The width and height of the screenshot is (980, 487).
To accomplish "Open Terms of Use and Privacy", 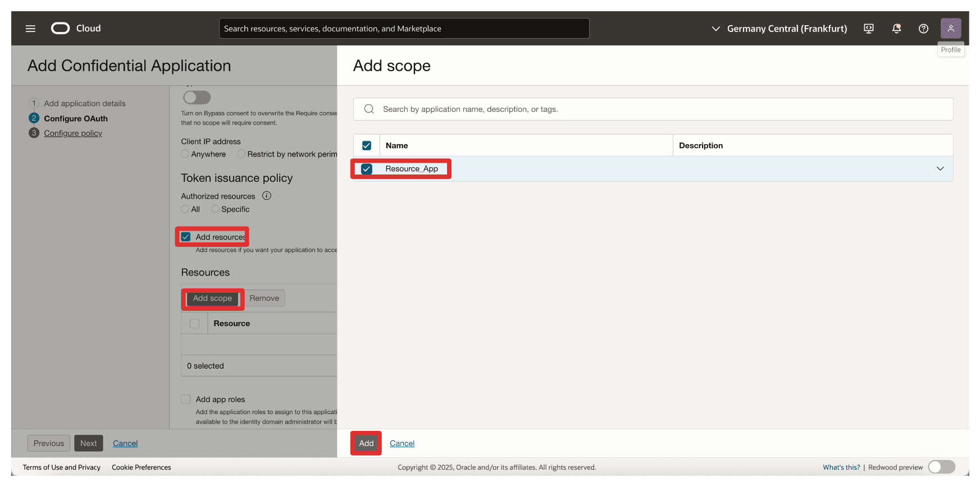I will pos(62,467).
